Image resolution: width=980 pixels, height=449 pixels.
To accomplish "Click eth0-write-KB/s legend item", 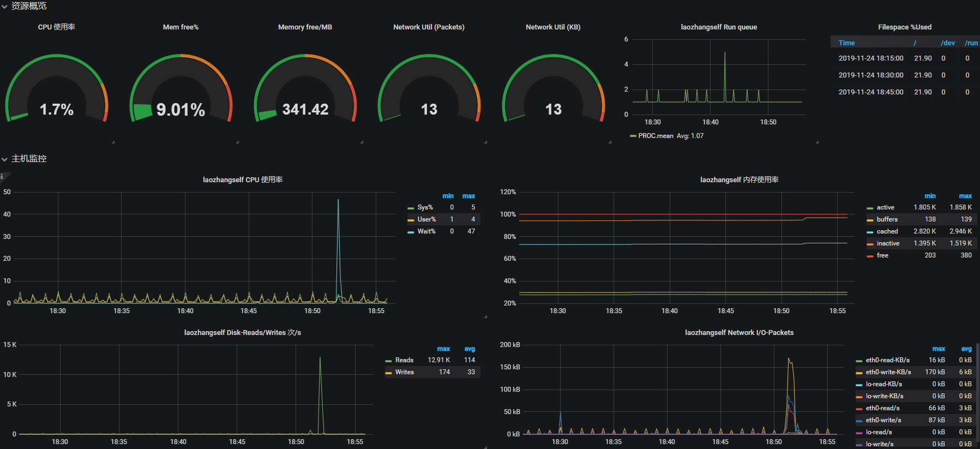I will pyautogui.click(x=888, y=372).
